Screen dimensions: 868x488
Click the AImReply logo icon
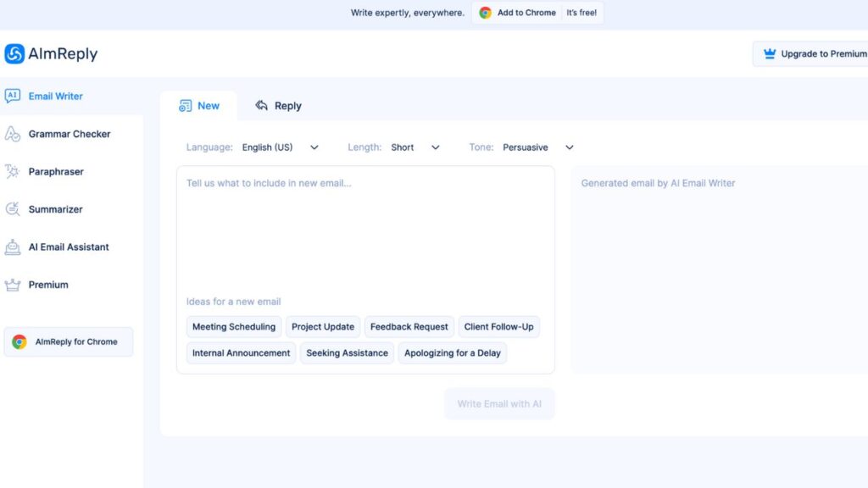coord(14,53)
